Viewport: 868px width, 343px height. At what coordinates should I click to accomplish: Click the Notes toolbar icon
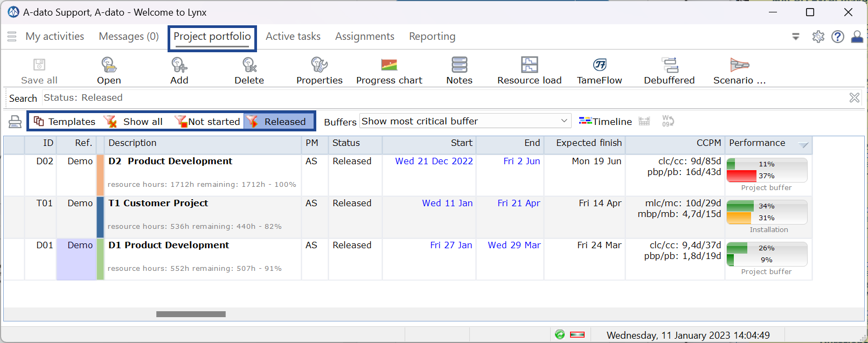[x=459, y=65]
